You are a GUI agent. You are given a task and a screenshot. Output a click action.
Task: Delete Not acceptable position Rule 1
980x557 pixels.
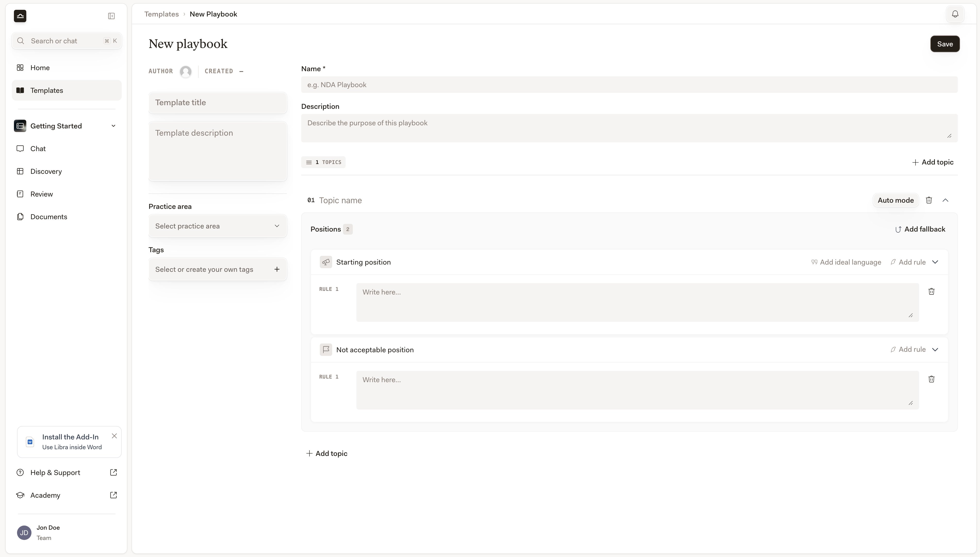coord(932,379)
